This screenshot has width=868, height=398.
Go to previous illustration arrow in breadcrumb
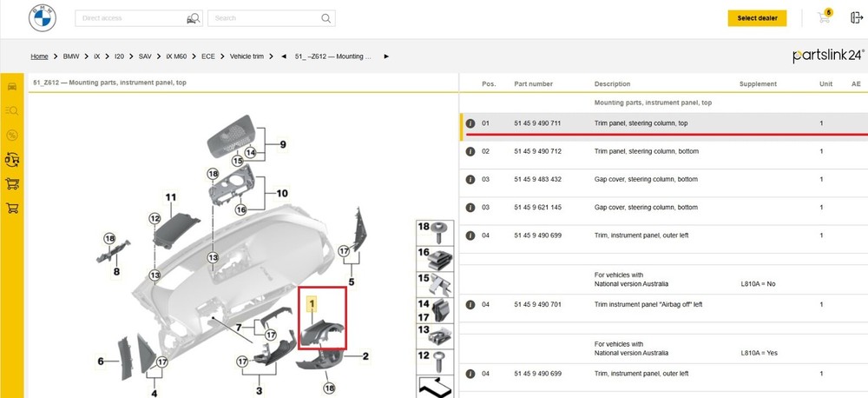[284, 56]
